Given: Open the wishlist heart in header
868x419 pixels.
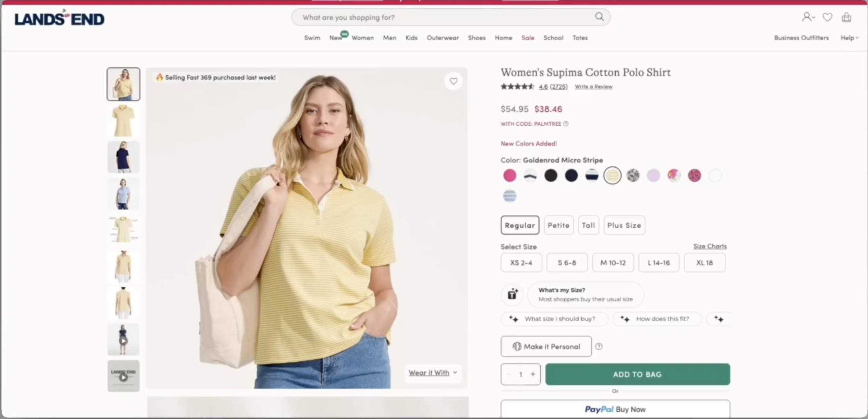Looking at the screenshot, I should pos(827,17).
